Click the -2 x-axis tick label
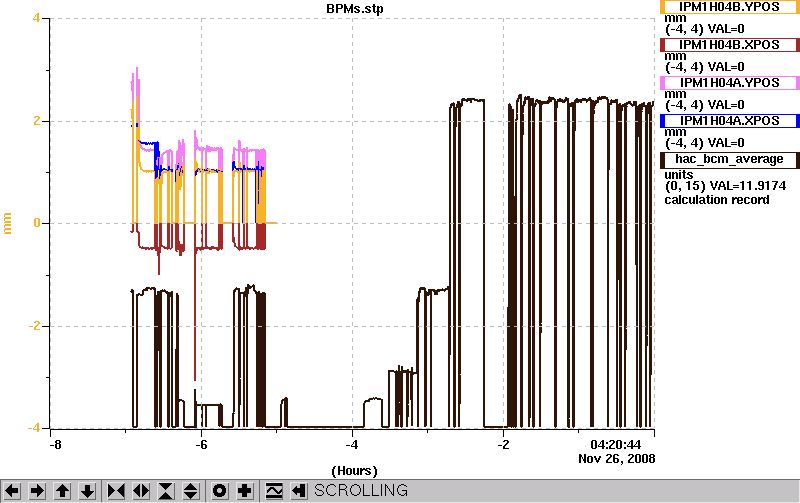The width and height of the screenshot is (800, 503). pyautogui.click(x=503, y=444)
